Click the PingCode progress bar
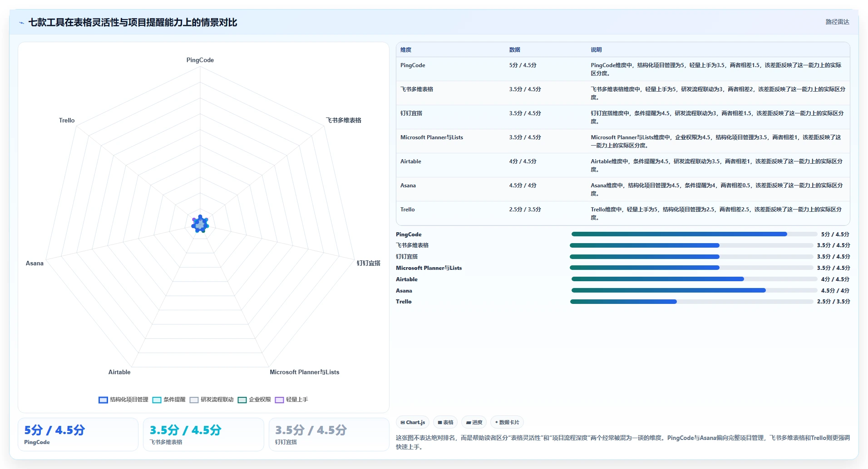The height and width of the screenshot is (469, 868). [x=694, y=234]
